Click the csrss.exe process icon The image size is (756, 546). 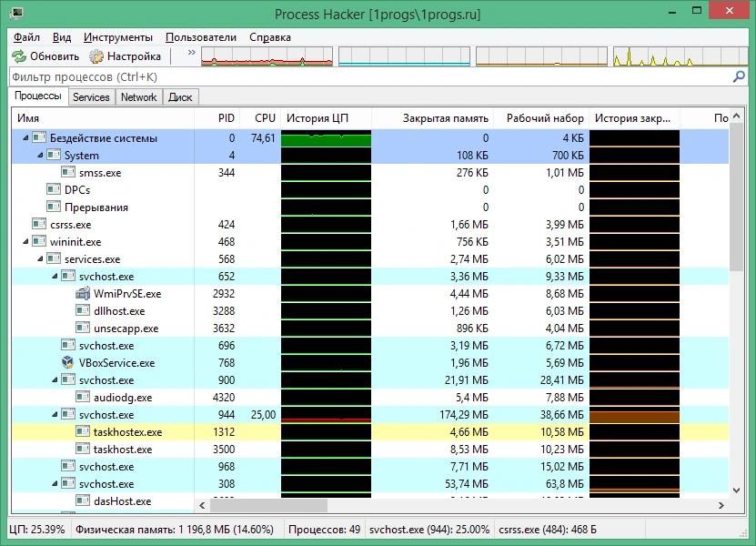(x=39, y=224)
